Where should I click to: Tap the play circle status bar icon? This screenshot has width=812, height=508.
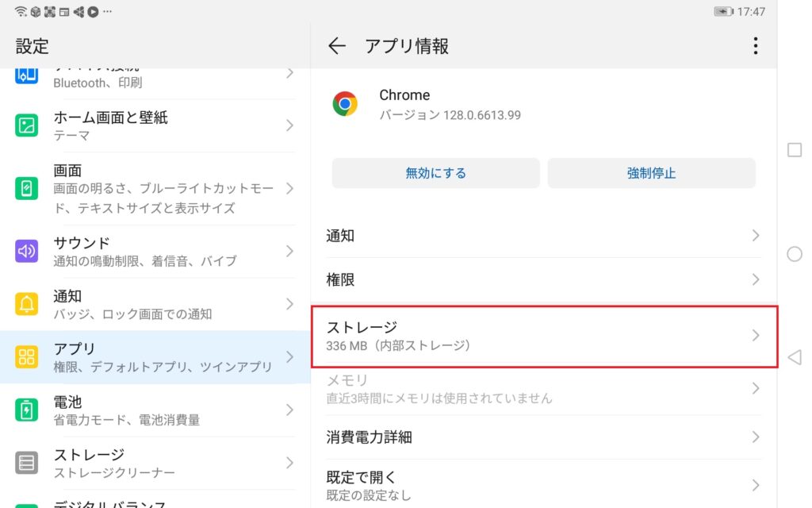coord(94,11)
